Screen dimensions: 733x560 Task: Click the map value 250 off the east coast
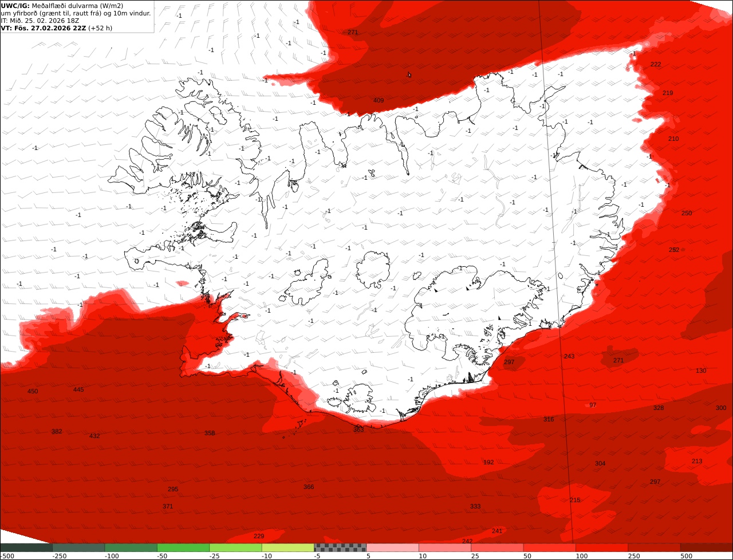click(x=687, y=213)
